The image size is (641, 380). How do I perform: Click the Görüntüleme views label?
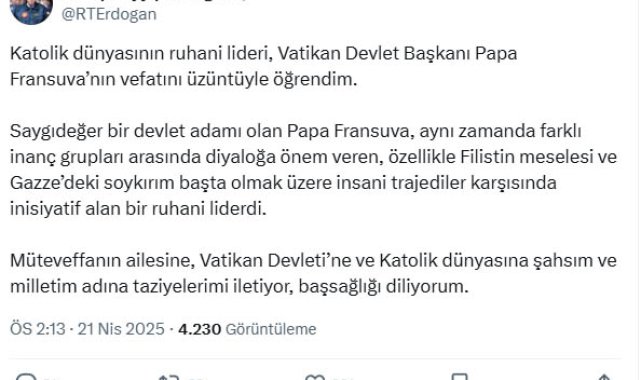(271, 329)
